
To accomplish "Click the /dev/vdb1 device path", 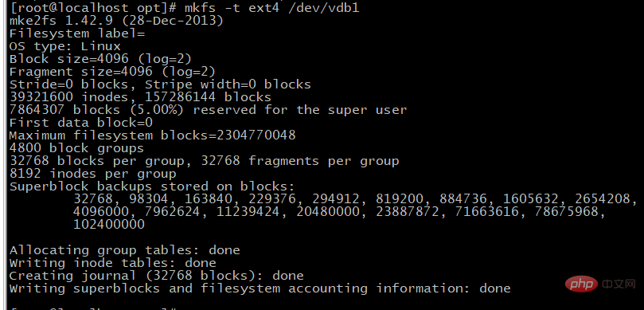I will (324, 8).
